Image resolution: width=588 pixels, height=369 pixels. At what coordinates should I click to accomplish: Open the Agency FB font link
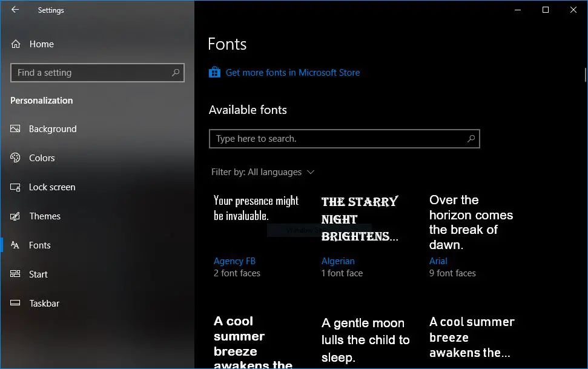point(234,261)
